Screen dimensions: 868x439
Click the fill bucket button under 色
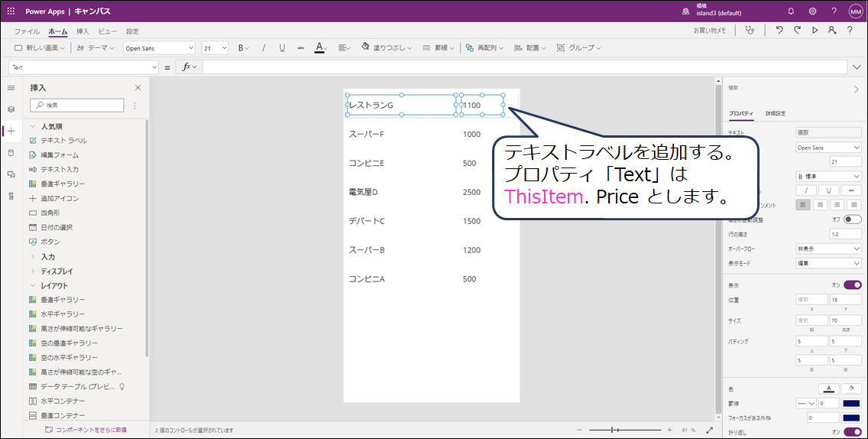pos(851,389)
